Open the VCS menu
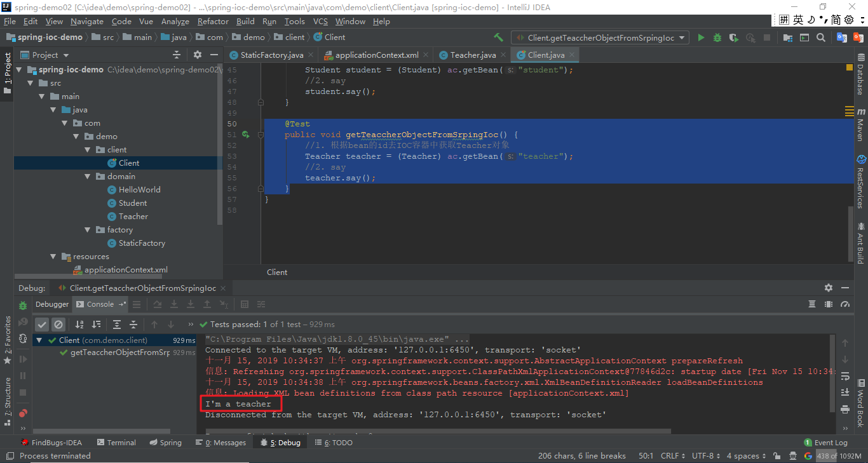 [320, 22]
